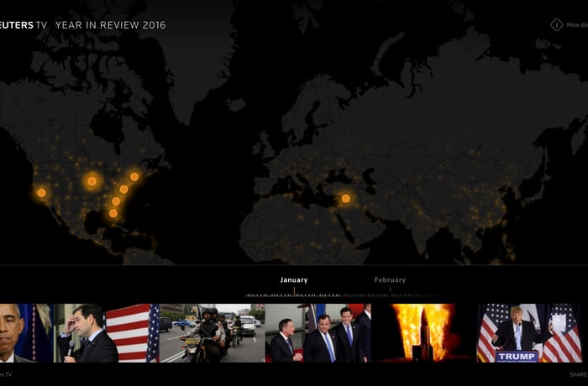Click the SHARE link in the bottom-right corner

579,374
